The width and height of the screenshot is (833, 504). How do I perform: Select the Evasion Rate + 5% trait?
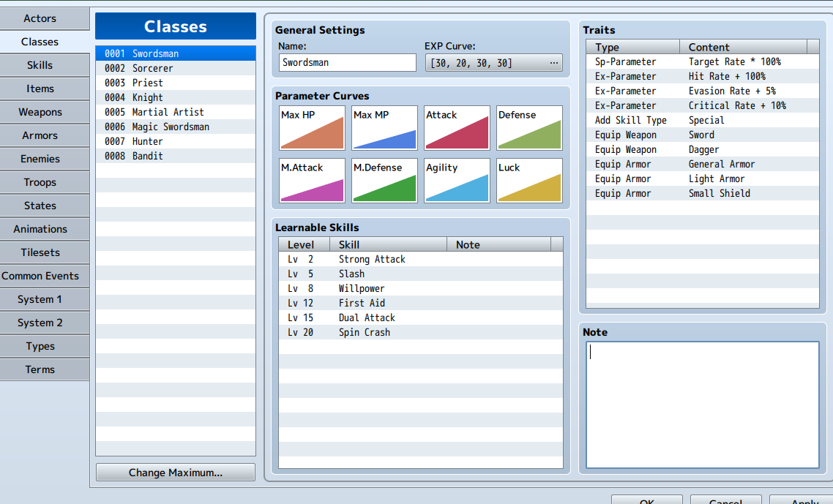tap(702, 91)
